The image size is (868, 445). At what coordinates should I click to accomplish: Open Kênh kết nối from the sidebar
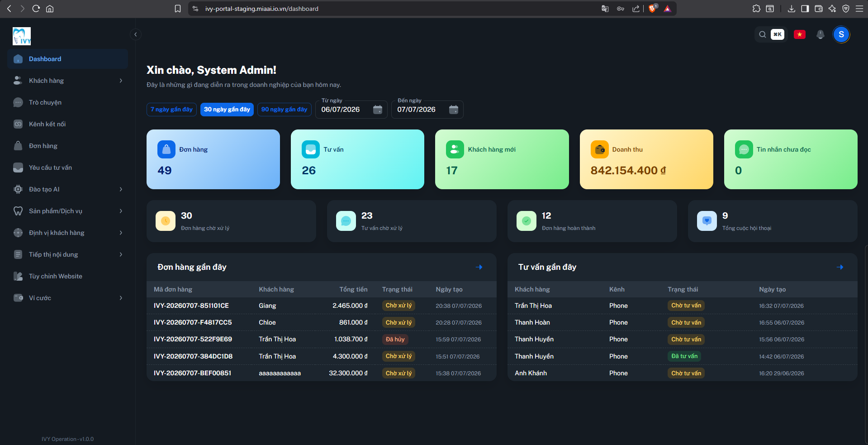point(68,124)
